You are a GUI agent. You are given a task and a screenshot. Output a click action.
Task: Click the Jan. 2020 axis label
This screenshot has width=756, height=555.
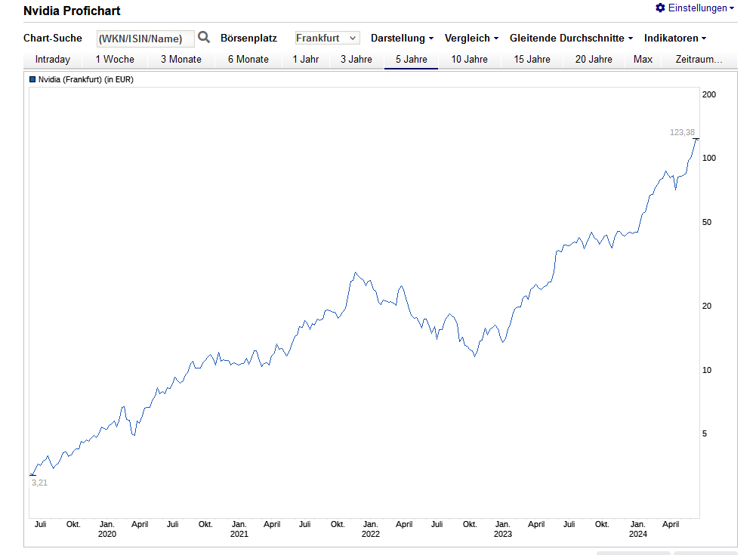[x=107, y=529]
